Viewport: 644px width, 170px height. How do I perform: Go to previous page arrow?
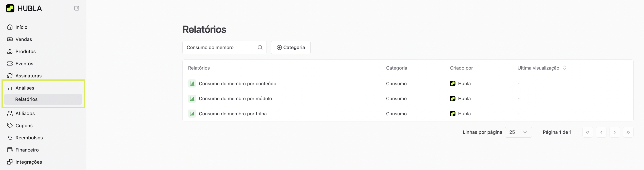click(601, 132)
